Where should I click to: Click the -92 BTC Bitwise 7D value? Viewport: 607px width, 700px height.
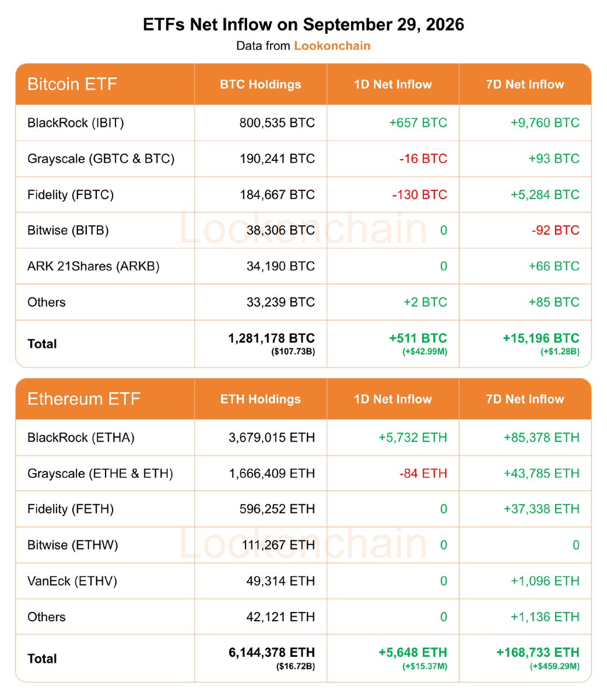(x=555, y=230)
